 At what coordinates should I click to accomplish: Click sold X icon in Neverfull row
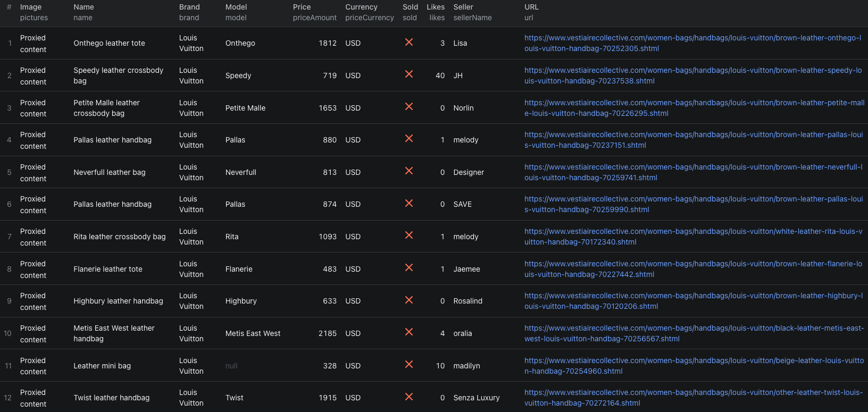[409, 171]
